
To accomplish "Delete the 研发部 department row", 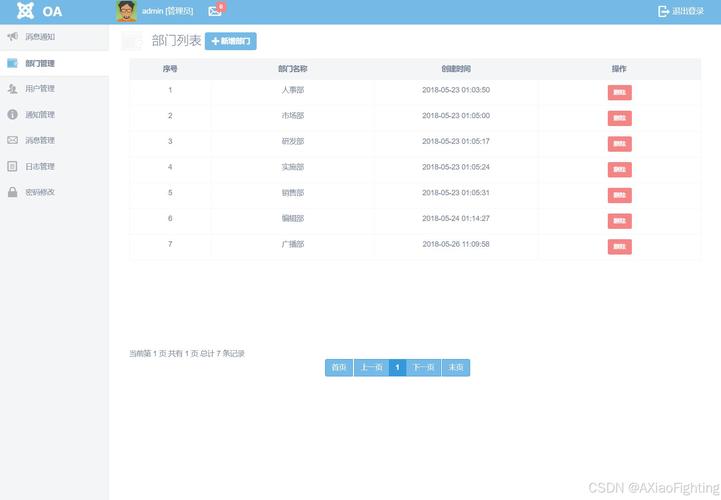I will click(x=619, y=143).
